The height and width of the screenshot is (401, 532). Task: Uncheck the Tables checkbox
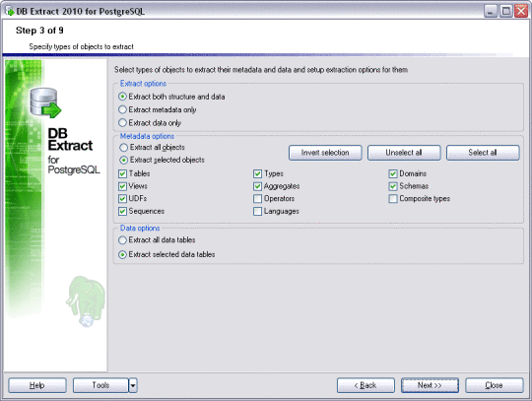pyautogui.click(x=122, y=174)
